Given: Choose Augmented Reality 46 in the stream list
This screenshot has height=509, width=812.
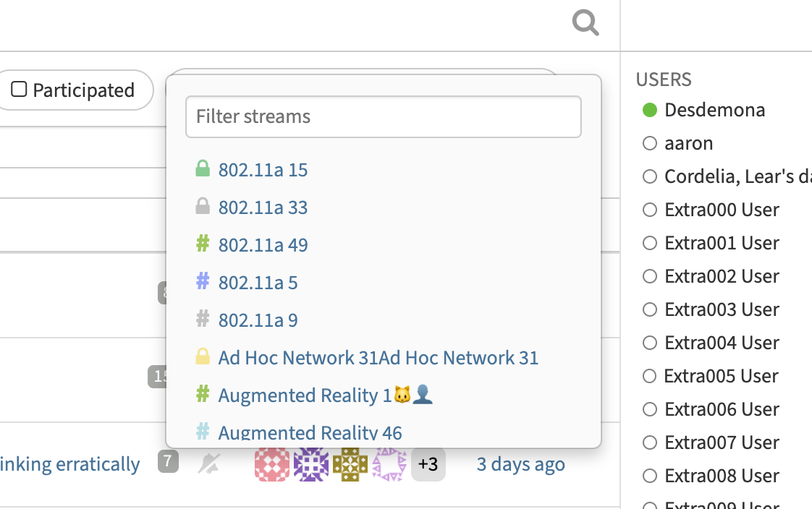Looking at the screenshot, I should click(x=310, y=432).
